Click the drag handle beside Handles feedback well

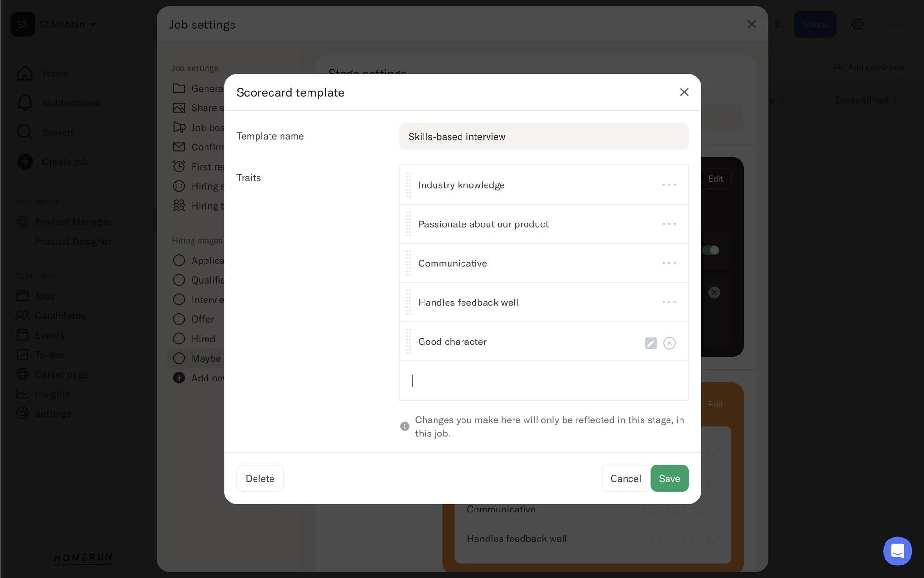tap(408, 302)
